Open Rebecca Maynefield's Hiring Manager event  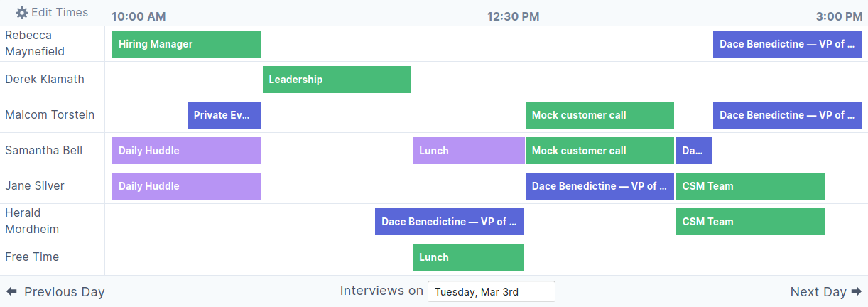coord(187,44)
